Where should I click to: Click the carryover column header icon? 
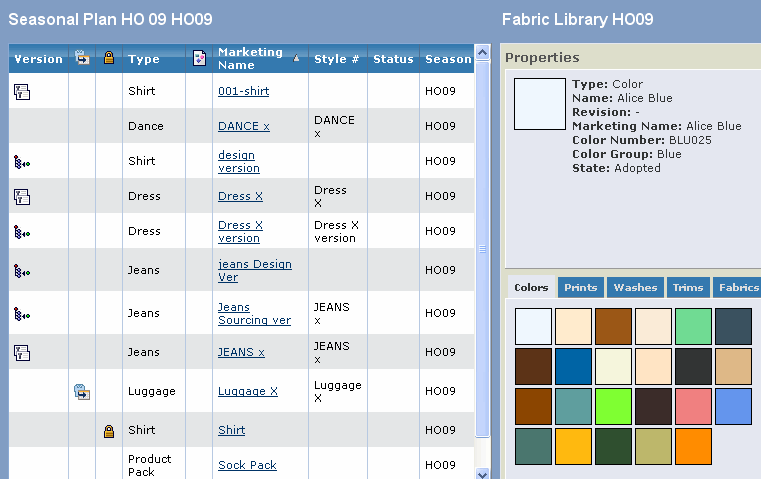tap(83, 58)
